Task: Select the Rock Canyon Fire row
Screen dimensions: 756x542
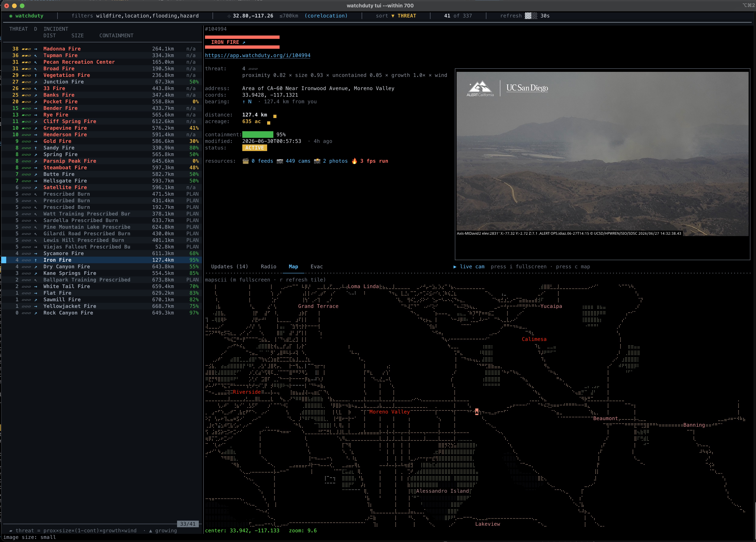Action: (102, 313)
